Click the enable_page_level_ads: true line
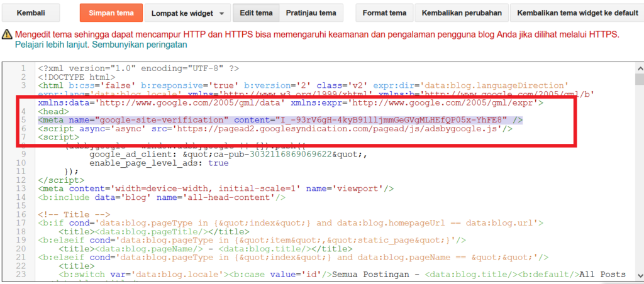 point(158,163)
